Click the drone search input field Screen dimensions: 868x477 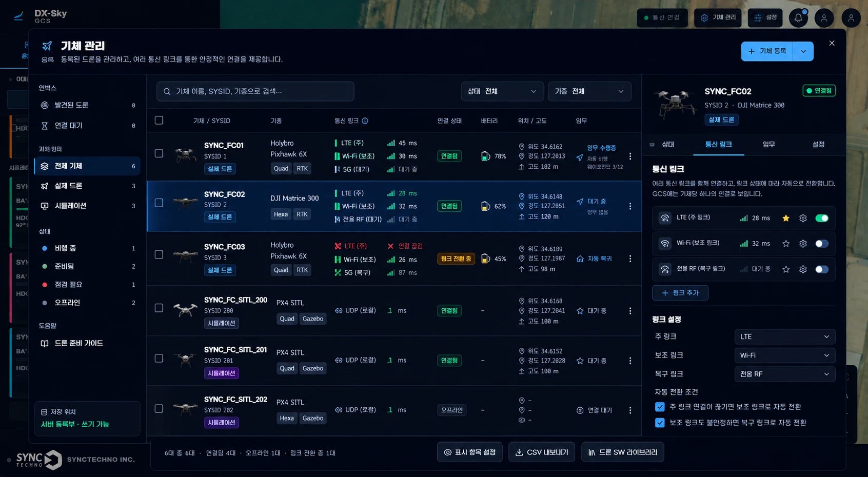pyautogui.click(x=255, y=91)
